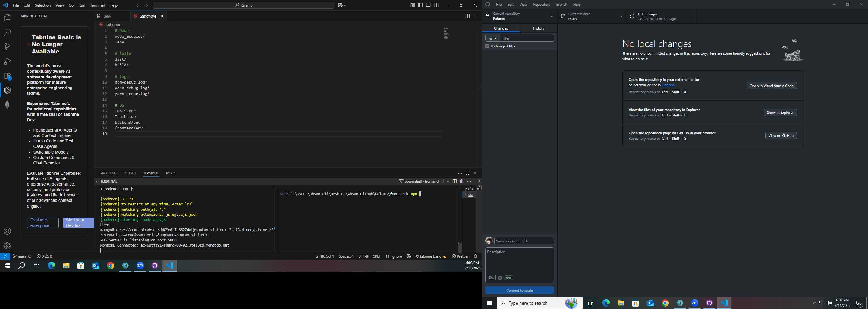
Task: Open Zoom from left taskbar
Action: pyautogui.click(x=140, y=266)
